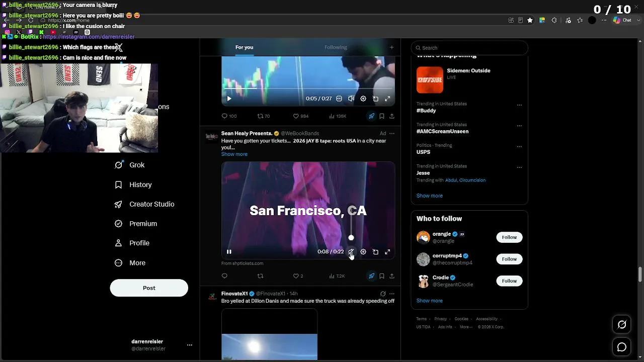Follow Crodie

[509, 281]
